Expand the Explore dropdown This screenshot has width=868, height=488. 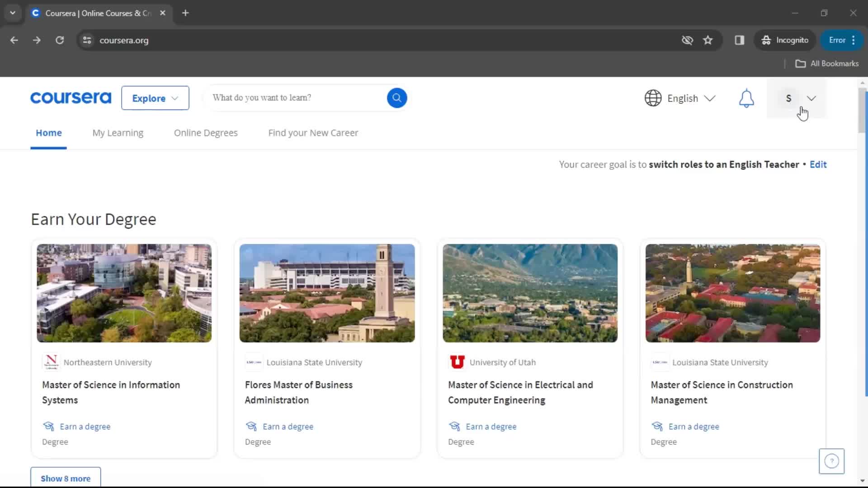[x=155, y=98]
